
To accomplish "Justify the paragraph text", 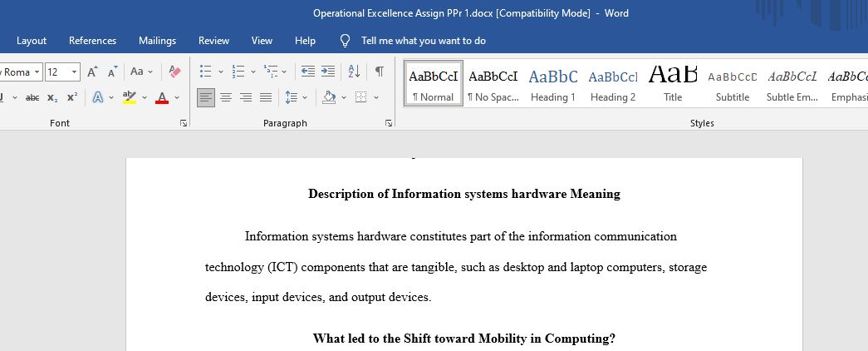I will click(266, 97).
